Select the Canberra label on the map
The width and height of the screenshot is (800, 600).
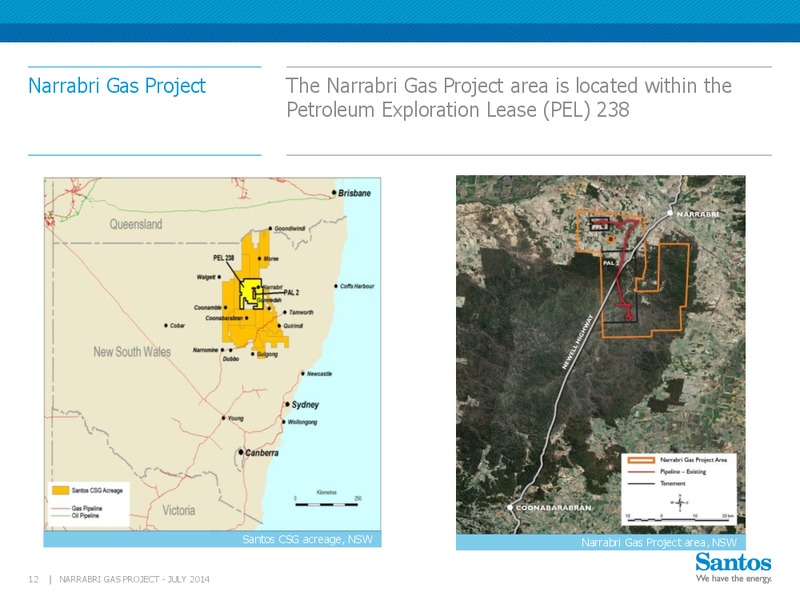262,453
